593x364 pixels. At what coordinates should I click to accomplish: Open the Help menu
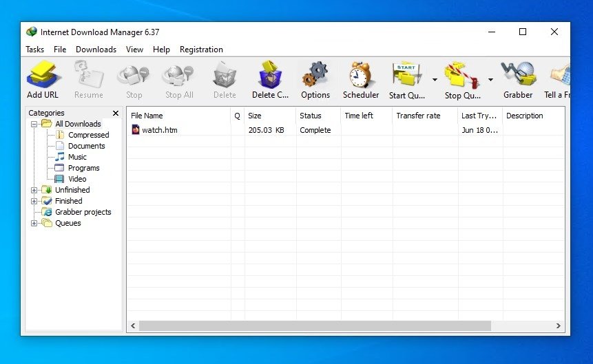(161, 50)
